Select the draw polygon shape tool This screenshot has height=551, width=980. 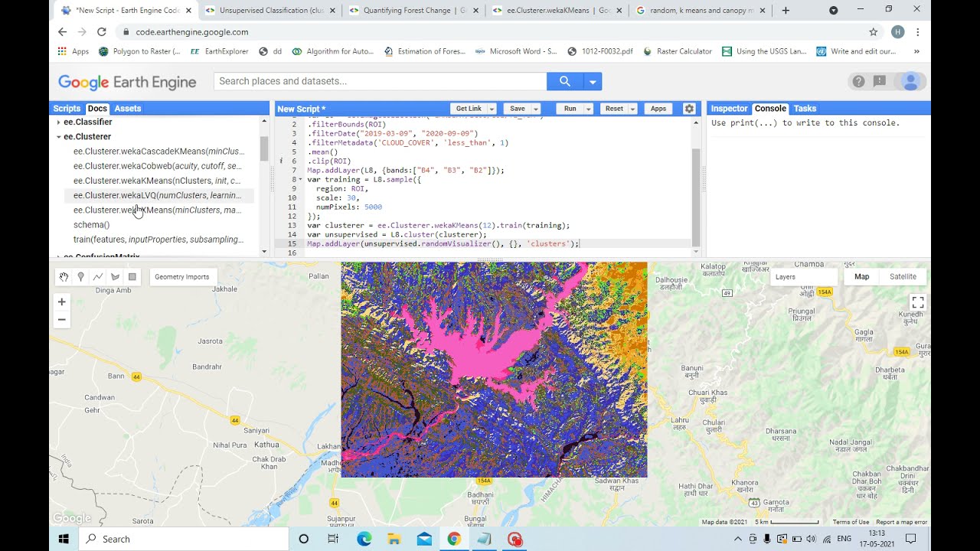click(115, 277)
